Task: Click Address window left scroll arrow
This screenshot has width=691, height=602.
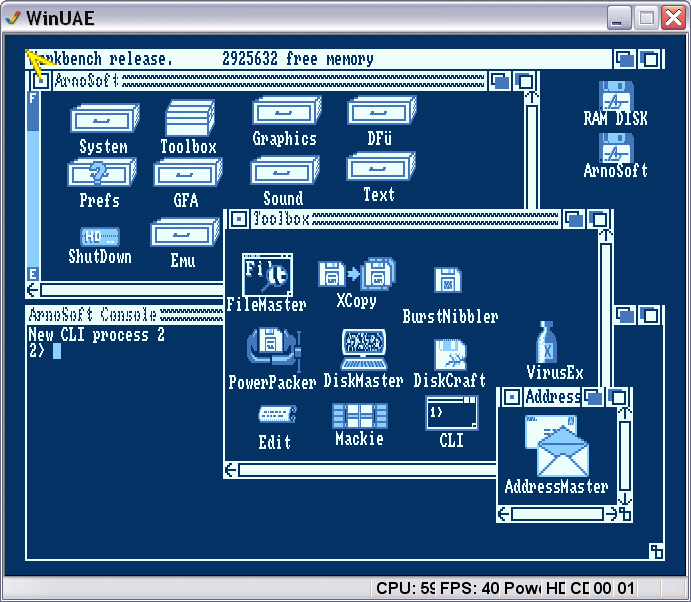Action: [504, 514]
